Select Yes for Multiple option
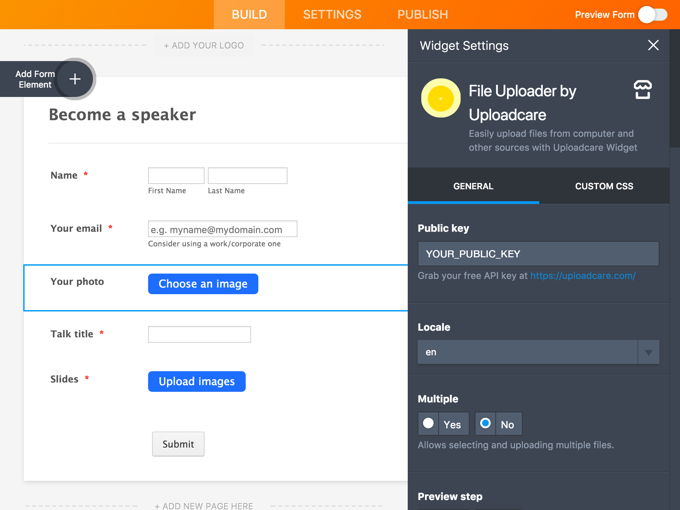The height and width of the screenshot is (510, 680). tap(441, 424)
